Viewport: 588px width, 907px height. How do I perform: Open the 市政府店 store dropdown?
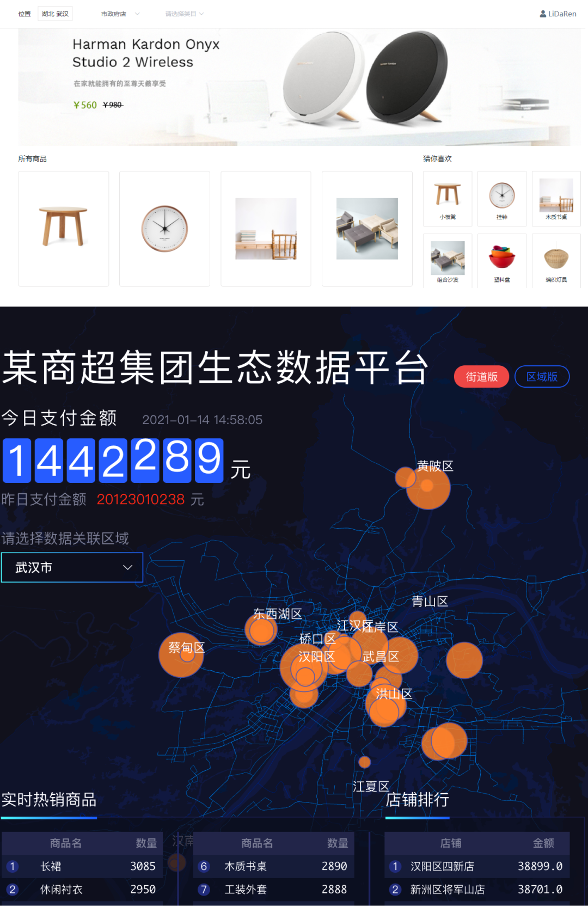coord(120,14)
